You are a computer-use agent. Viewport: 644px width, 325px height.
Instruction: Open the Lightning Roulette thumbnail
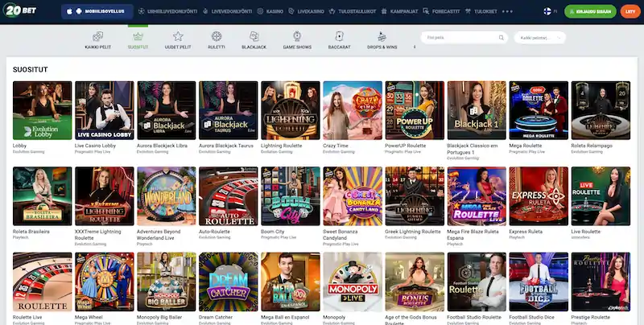click(x=291, y=110)
